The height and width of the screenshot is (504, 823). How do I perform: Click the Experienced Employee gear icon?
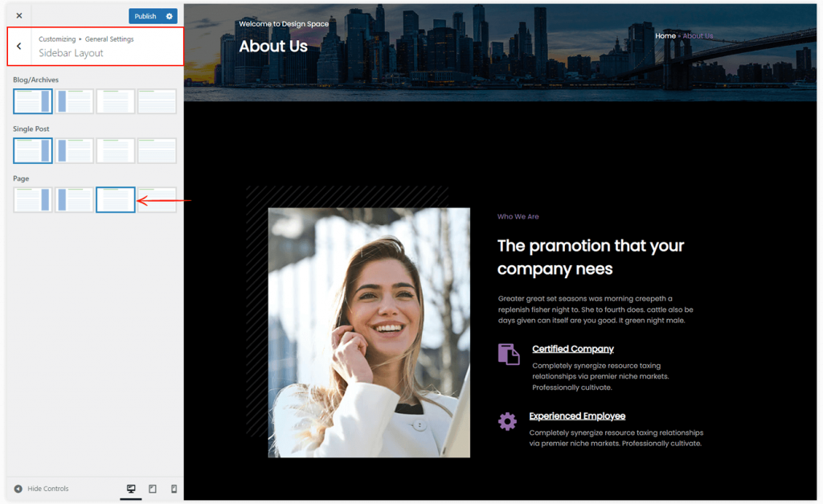coord(507,420)
